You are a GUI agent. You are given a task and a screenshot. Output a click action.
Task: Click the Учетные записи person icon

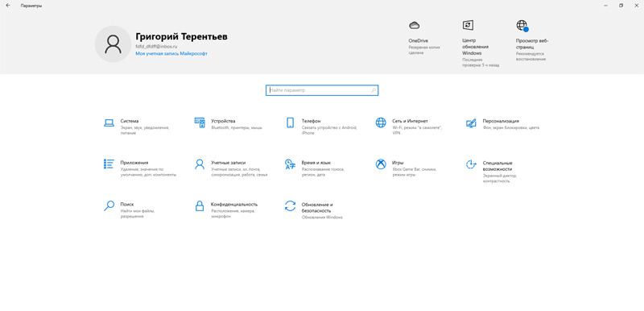[x=200, y=164]
